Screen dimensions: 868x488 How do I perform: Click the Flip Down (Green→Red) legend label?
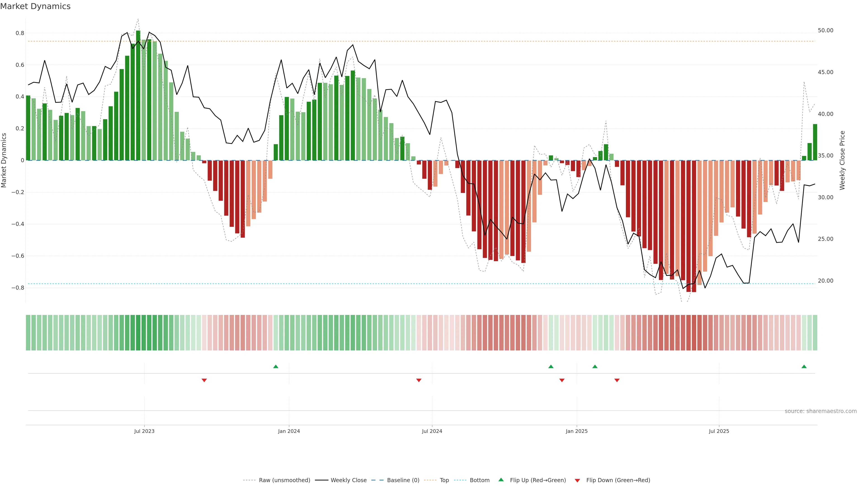point(618,480)
